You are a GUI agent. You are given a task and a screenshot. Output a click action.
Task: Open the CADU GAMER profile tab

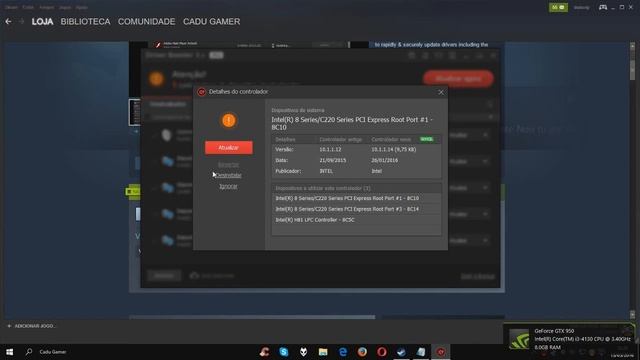(x=211, y=22)
